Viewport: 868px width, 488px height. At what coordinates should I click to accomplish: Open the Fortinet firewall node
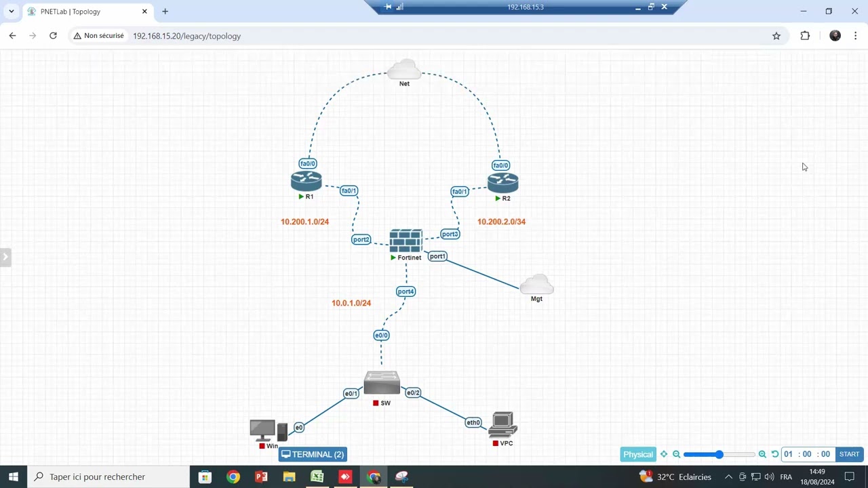pyautogui.click(x=406, y=241)
